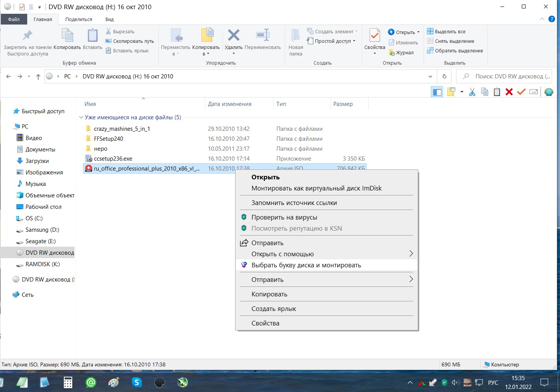Click Вырезать in the clipboard group

(x=120, y=32)
